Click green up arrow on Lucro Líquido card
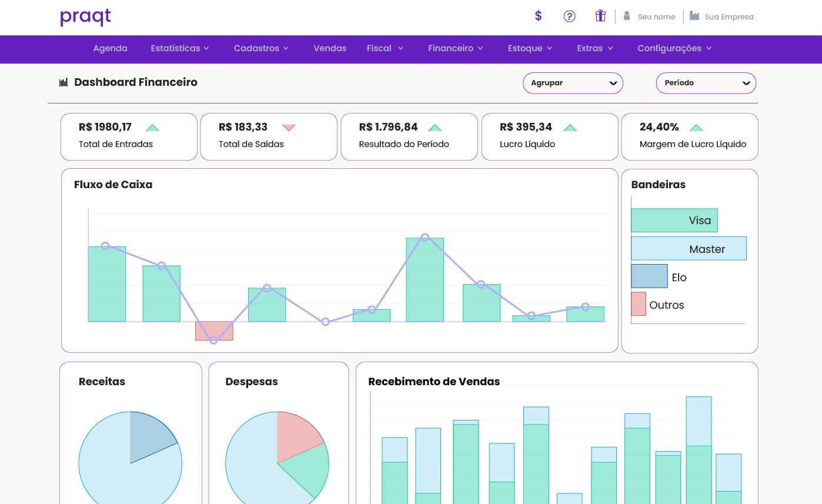 570,128
